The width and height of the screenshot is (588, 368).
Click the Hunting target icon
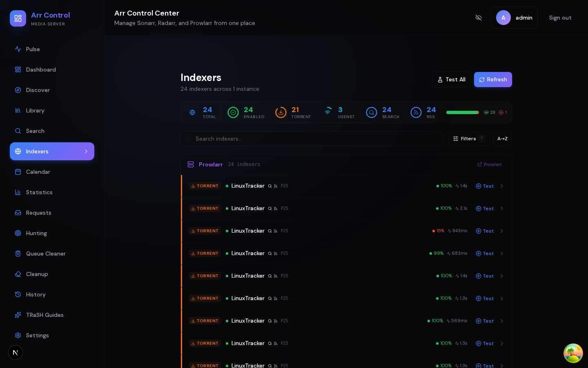[x=18, y=233]
